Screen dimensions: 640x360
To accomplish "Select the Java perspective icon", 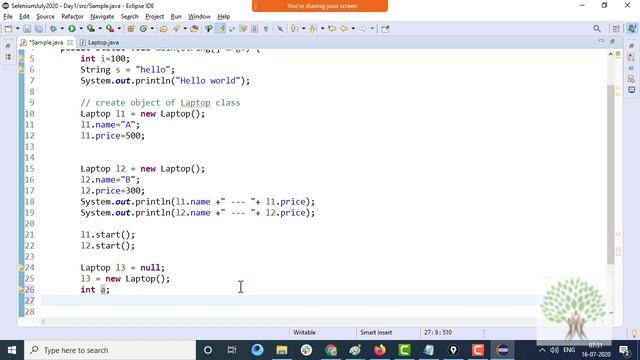I will [632, 28].
